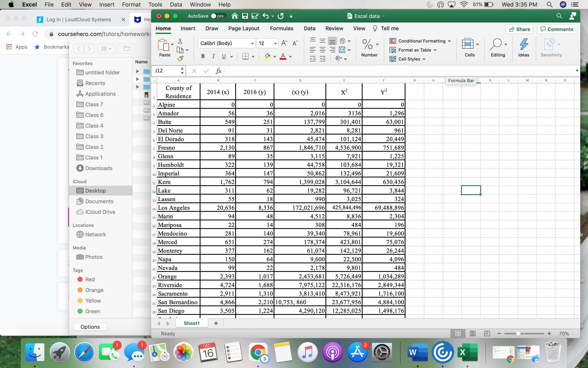Select the Sheet1 worksheet tab
588x368 pixels.
(x=192, y=323)
